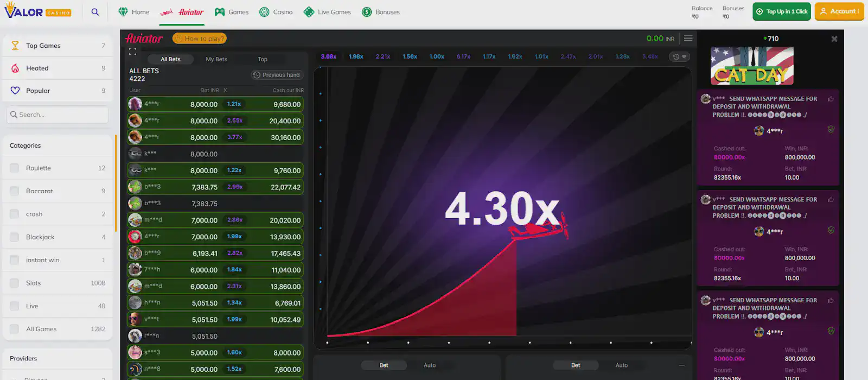Click avatar of user s***3
Image resolution: width=868 pixels, height=380 pixels.
point(135,352)
